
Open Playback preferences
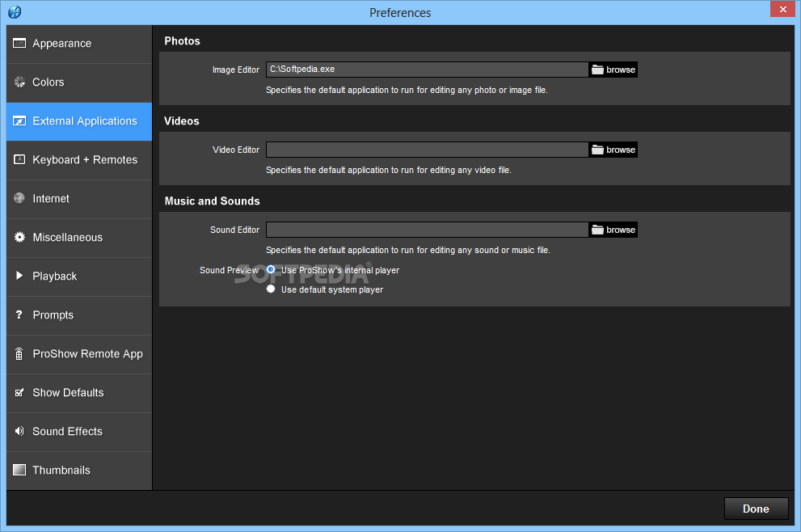click(79, 277)
